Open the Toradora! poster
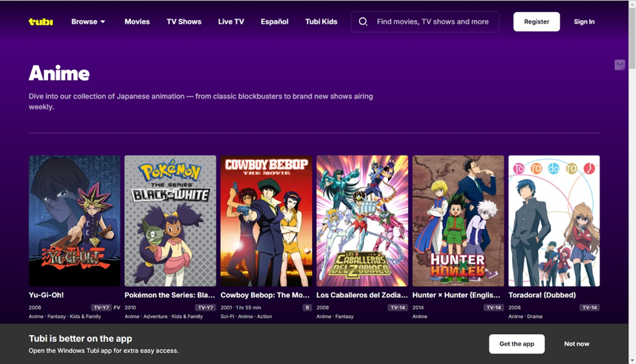Image resolution: width=636 pixels, height=364 pixels. [x=554, y=221]
